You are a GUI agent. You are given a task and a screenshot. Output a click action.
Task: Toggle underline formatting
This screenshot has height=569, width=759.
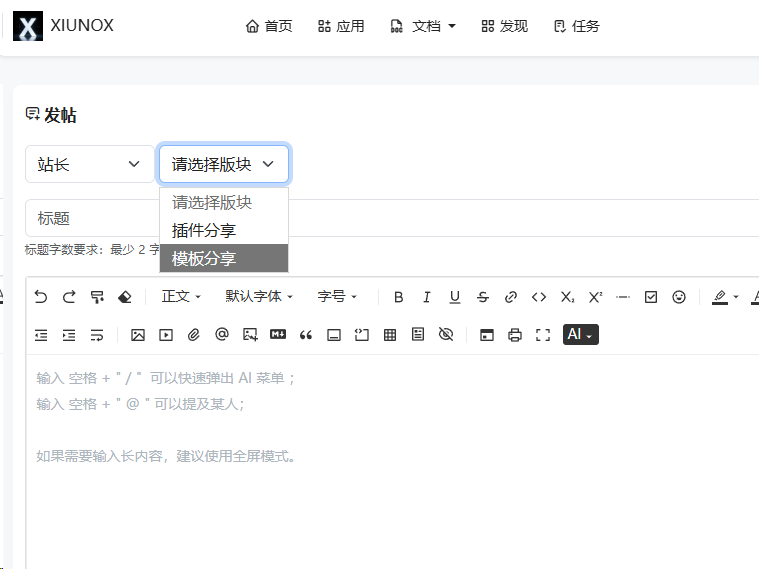click(x=455, y=297)
